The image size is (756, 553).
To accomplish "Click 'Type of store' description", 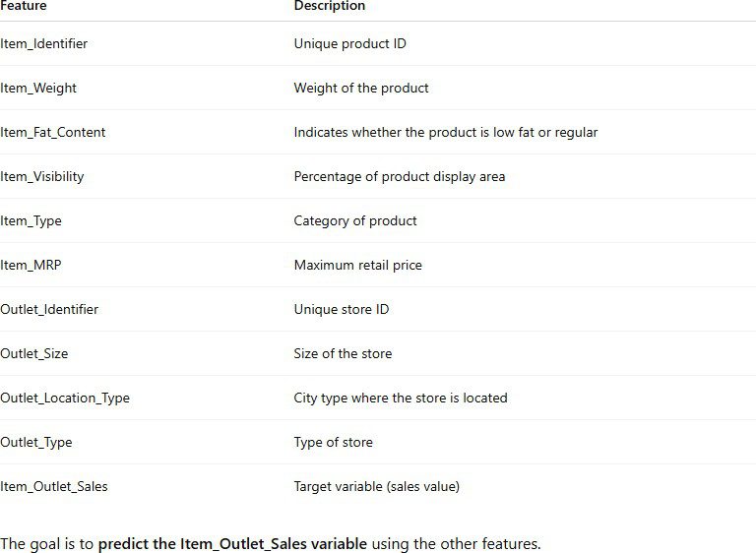I will pos(334,443).
